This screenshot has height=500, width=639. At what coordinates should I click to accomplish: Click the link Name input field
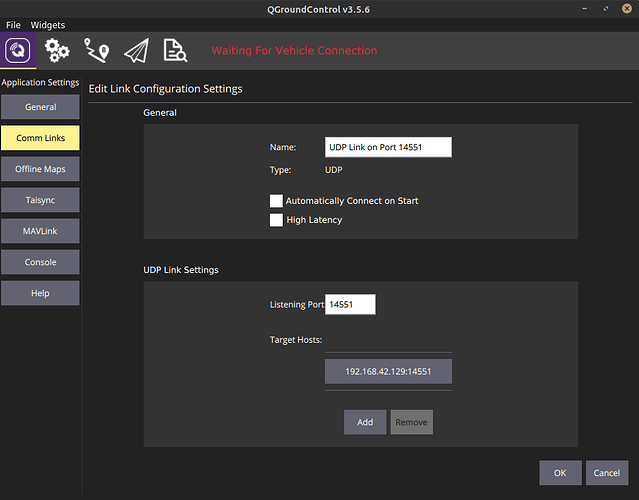pos(388,147)
